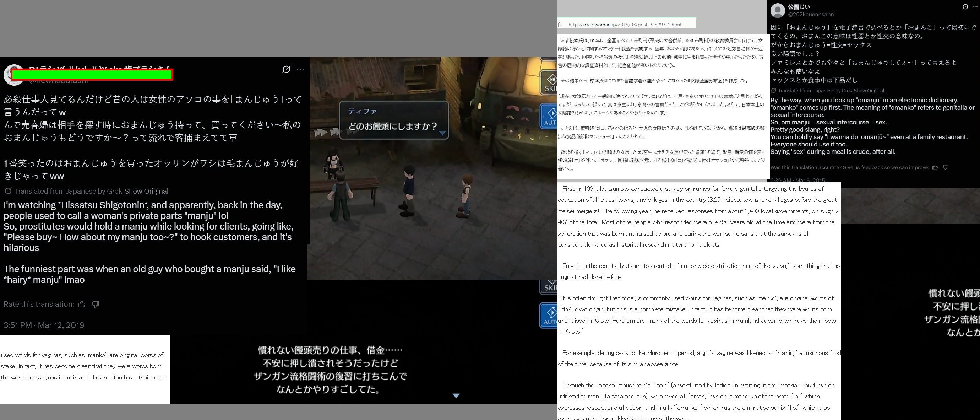This screenshot has width=980, height=420.
Task: Click blue arrow in 'どのお饅頭にしますか？' dialog
Action: 442,133
